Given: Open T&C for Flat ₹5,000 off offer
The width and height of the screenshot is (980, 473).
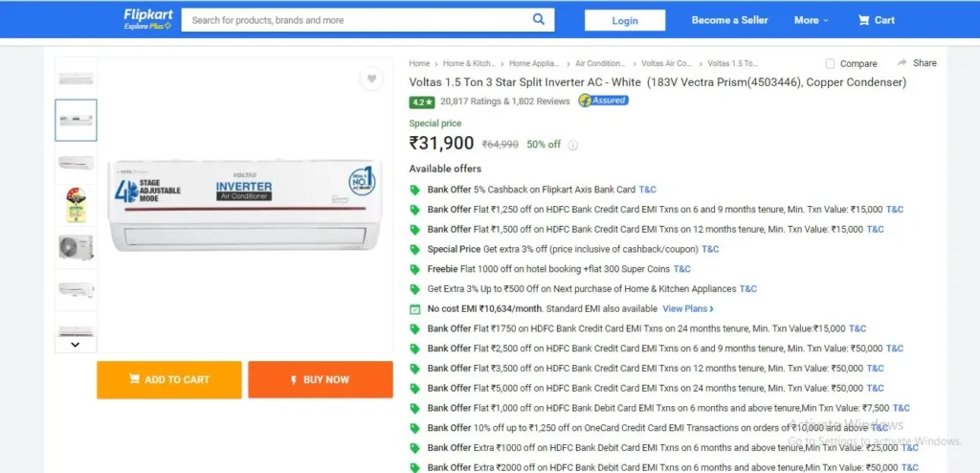Looking at the screenshot, I should pos(875,389).
